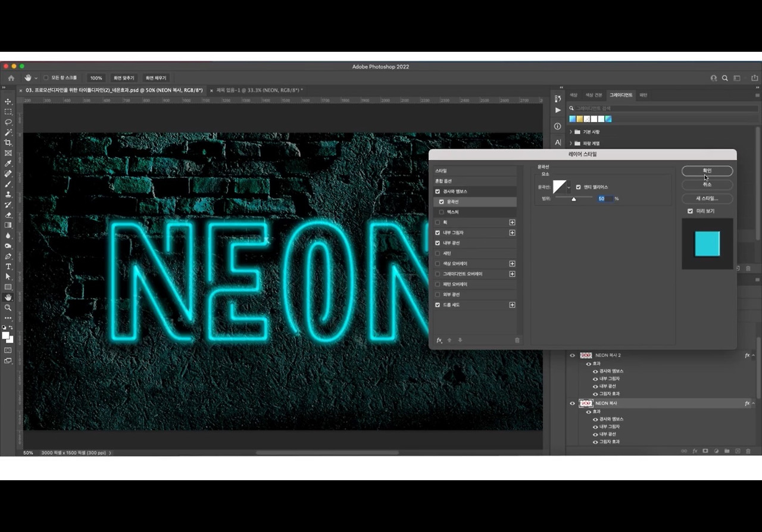Select the Frame tool

[x=8, y=153]
